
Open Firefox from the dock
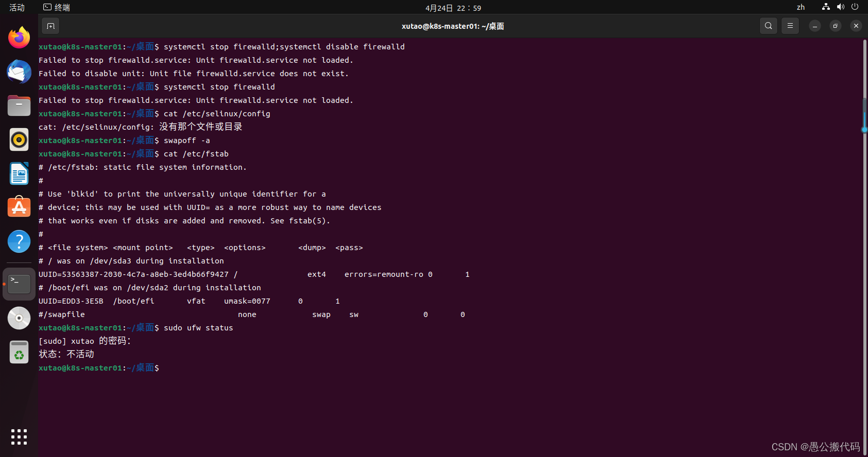(19, 38)
